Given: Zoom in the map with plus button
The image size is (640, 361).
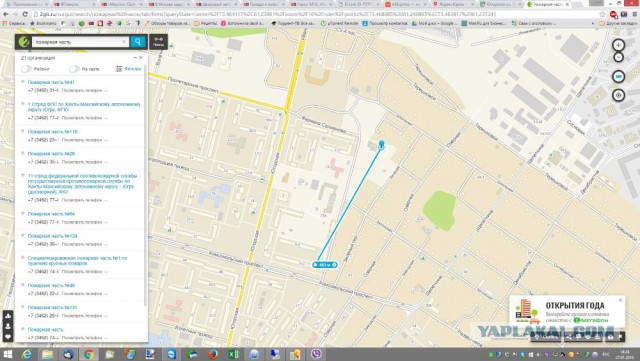Looking at the screenshot, I should [618, 45].
